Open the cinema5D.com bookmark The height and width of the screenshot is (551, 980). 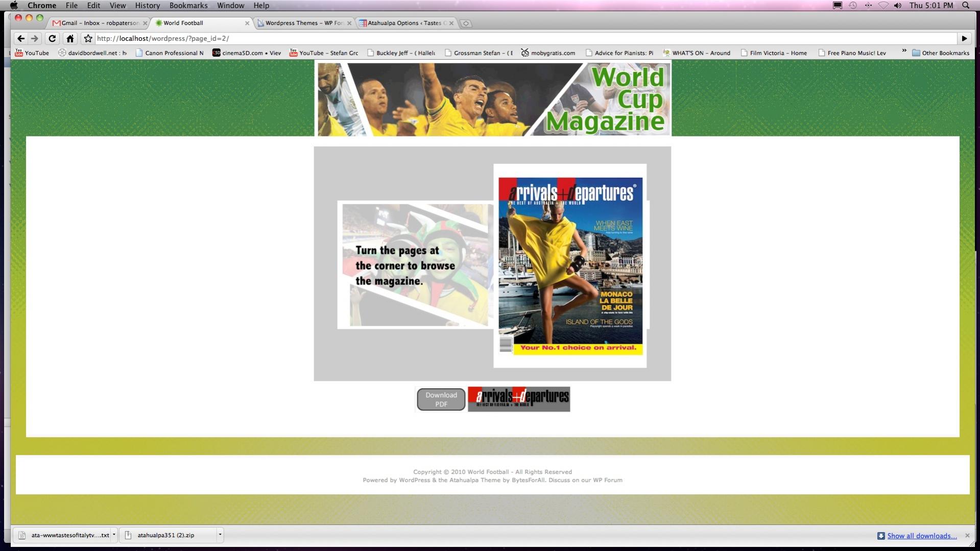click(247, 53)
